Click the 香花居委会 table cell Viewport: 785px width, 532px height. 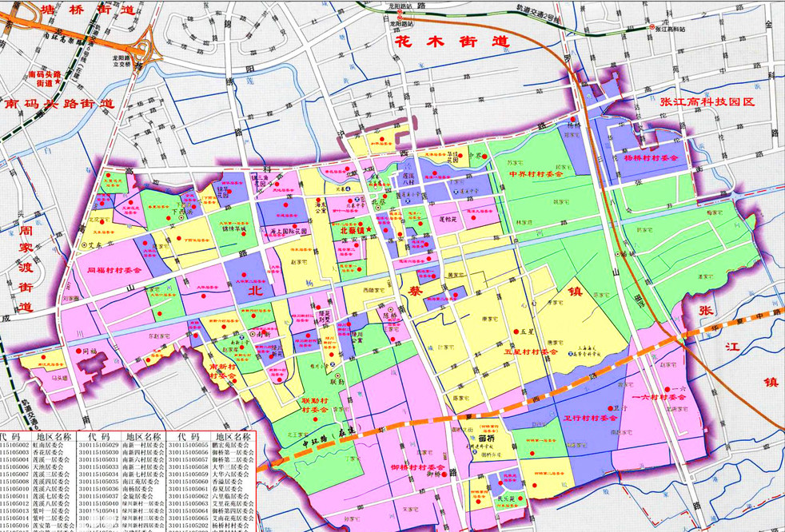tap(48, 452)
